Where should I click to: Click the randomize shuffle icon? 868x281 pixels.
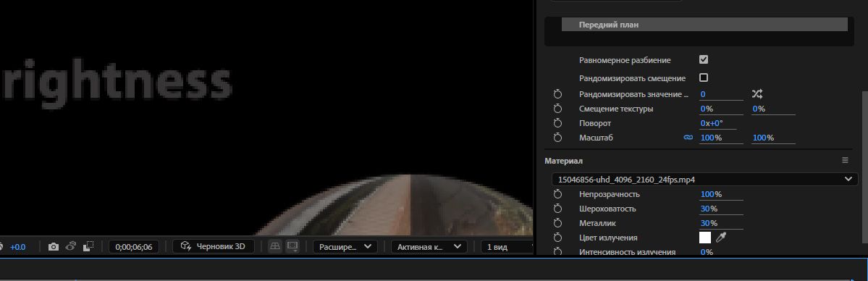click(757, 94)
